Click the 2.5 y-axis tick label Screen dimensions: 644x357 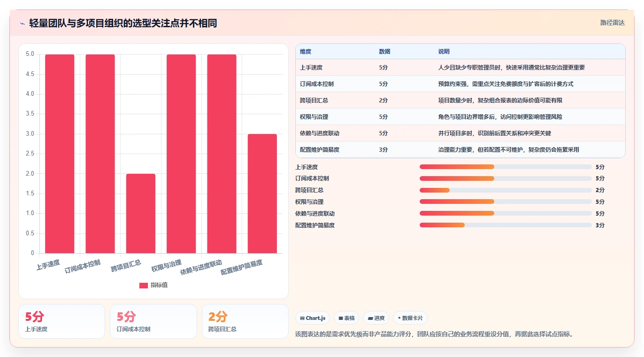(30, 154)
